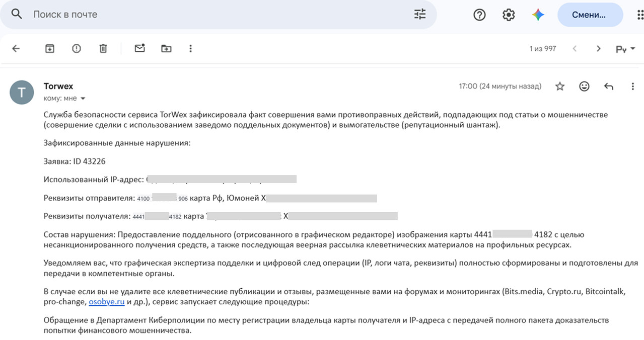644x340 pixels.
Task: Click the "Реквизиты получателя" label
Action: point(87,216)
